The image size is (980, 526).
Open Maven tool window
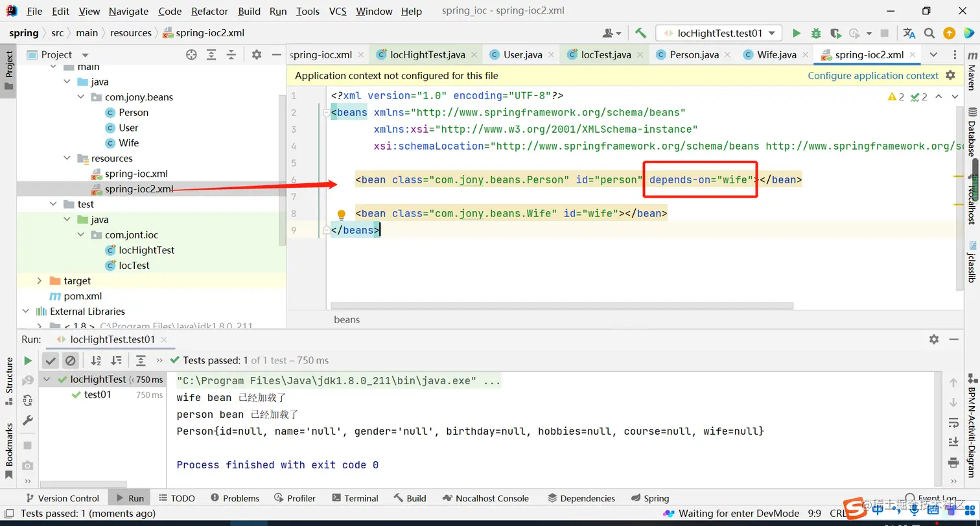pos(972,71)
